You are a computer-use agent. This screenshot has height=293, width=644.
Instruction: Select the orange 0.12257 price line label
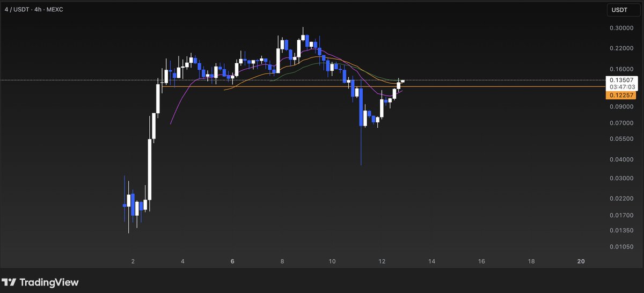[621, 95]
